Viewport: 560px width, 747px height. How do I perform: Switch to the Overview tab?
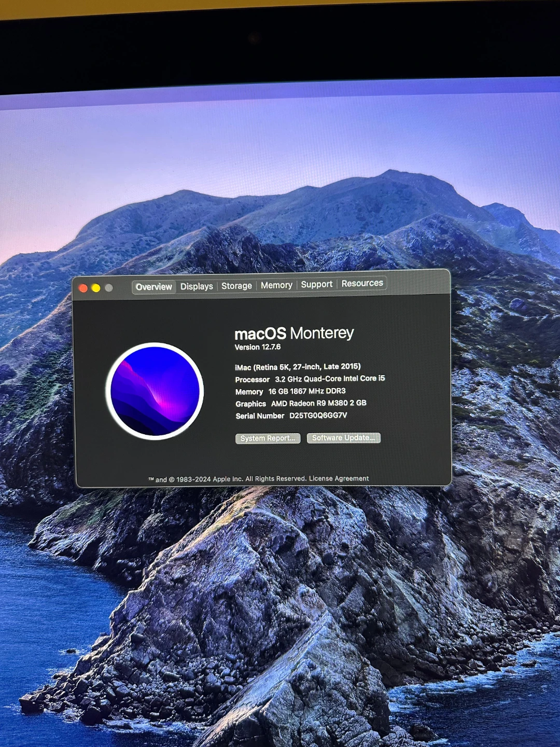pyautogui.click(x=154, y=287)
